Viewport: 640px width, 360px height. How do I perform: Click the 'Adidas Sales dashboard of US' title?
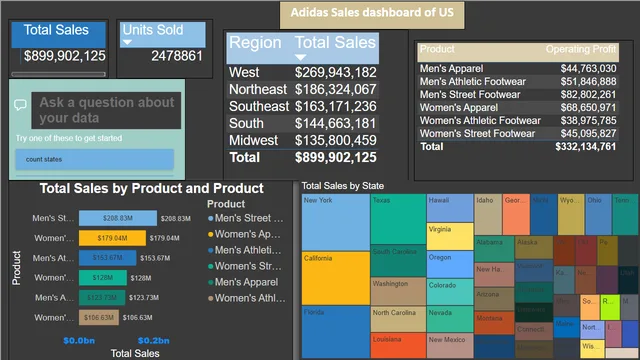[372, 13]
